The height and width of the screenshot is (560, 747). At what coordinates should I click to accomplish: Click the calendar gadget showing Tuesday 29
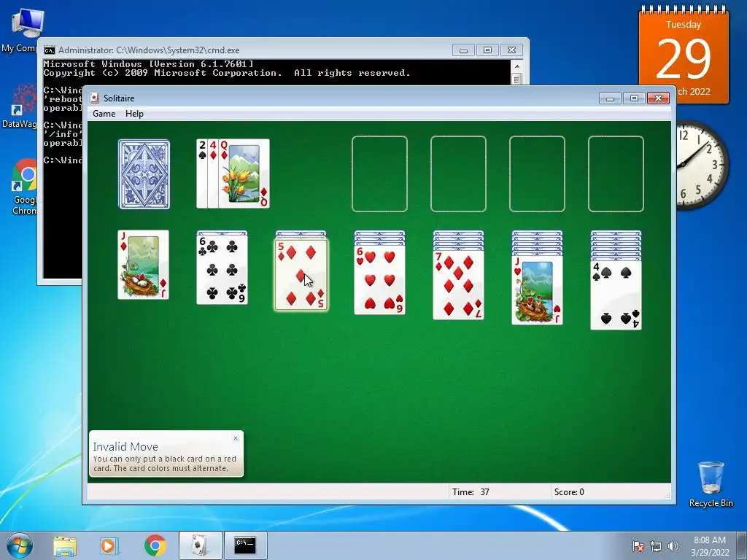coord(684,55)
